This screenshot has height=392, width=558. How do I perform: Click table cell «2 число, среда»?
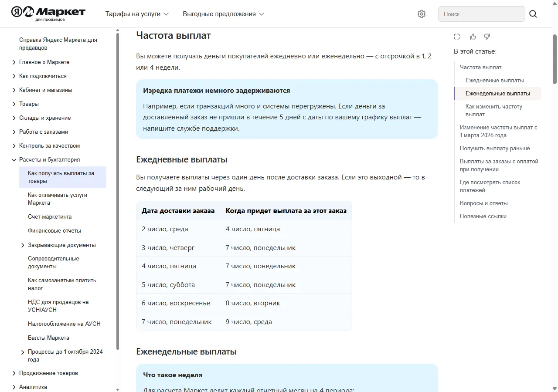point(178,229)
